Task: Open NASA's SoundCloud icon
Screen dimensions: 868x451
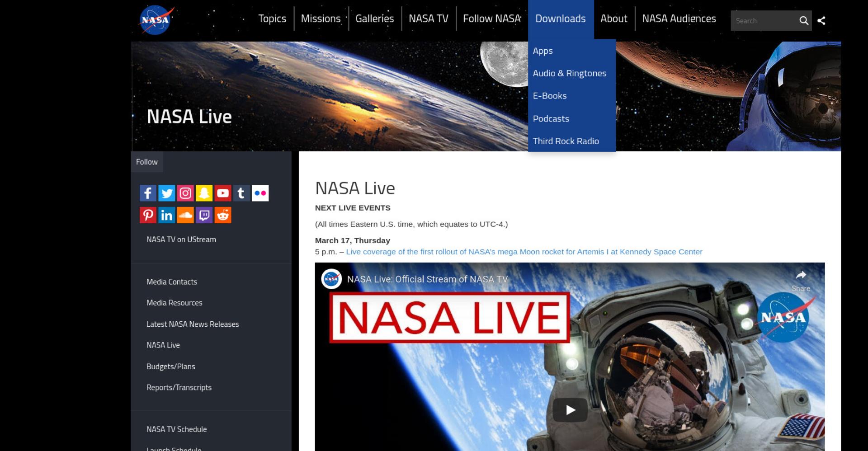Action: pos(185,215)
